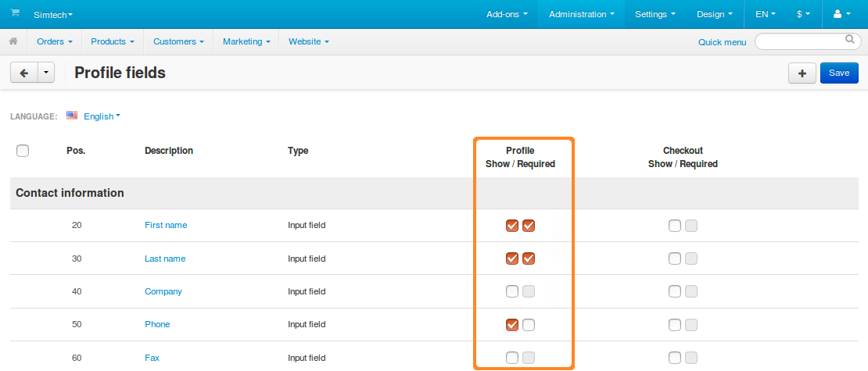Uncheck Profile Show for First name
Screen dimensions: 868x371
tap(512, 226)
